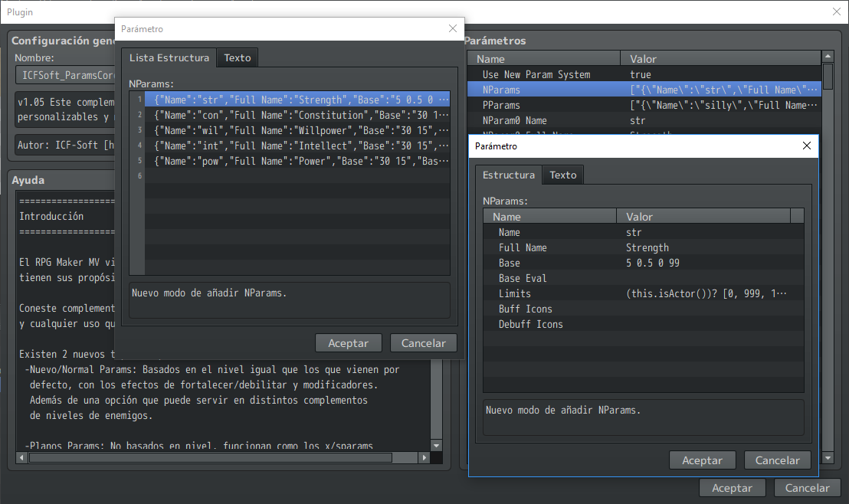Click Ayuda horizontal scrollbar right arrow
Image resolution: width=849 pixels, height=504 pixels.
coord(424,458)
